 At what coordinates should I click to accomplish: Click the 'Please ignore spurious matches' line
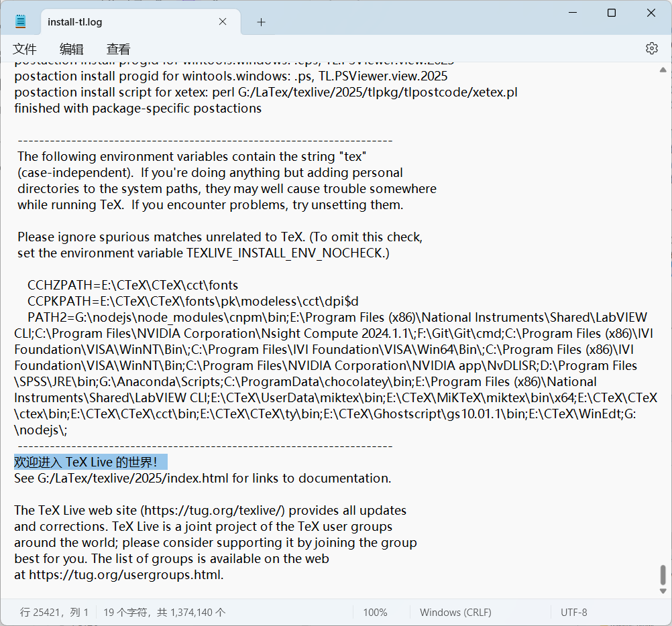[220, 237]
